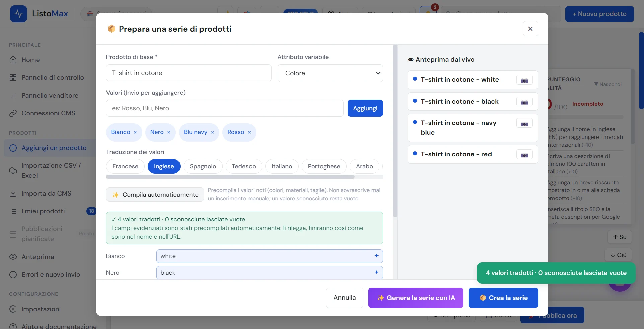
Task: Click the Aggiungi value button
Action: coord(365,108)
